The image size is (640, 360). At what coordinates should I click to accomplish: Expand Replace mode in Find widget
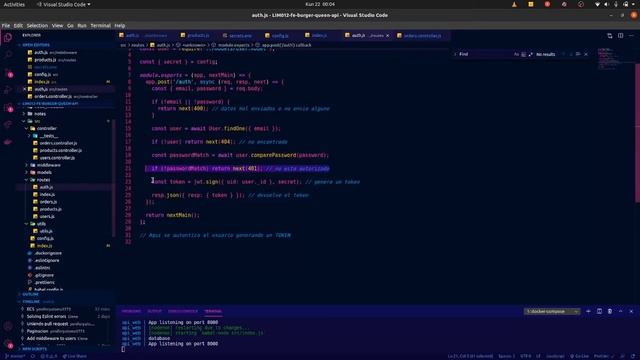pos(455,54)
